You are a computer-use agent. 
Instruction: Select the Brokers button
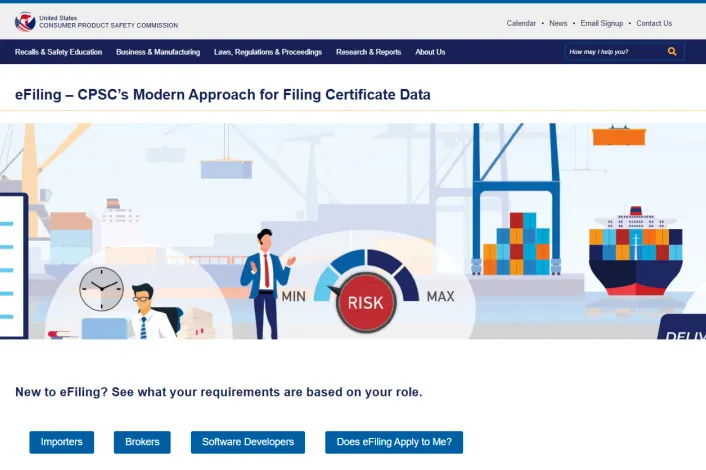click(142, 442)
